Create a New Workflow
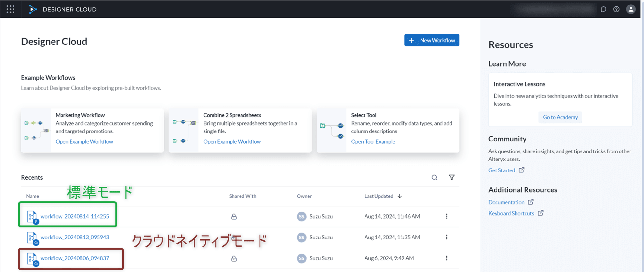This screenshot has width=644, height=272. (x=432, y=40)
